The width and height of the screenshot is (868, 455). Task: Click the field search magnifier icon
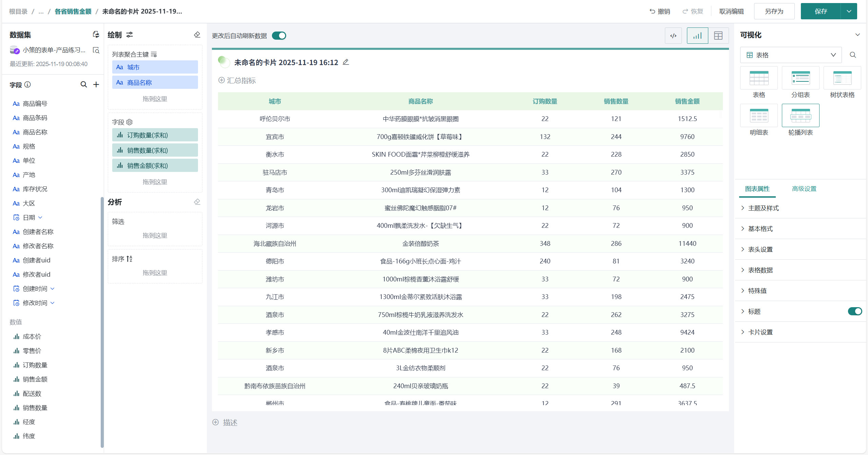[x=83, y=84]
